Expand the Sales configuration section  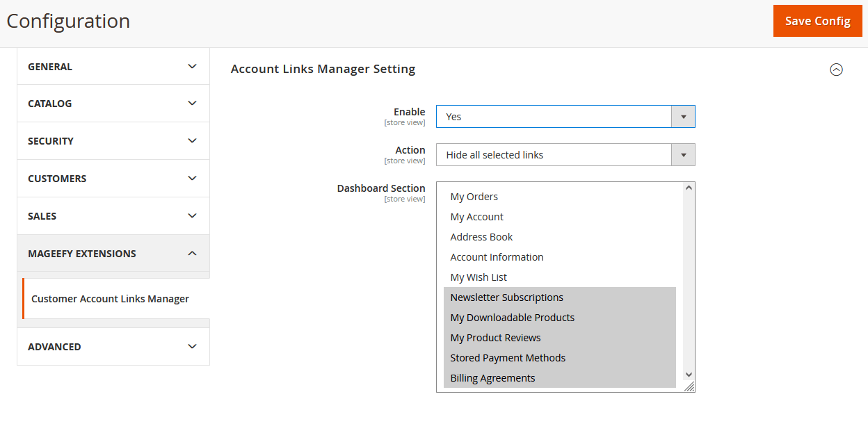click(x=113, y=216)
